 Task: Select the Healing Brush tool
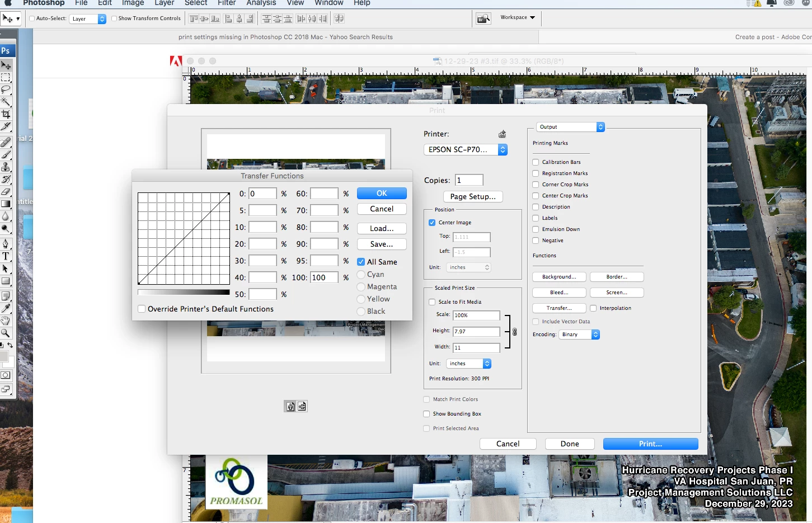(6, 143)
